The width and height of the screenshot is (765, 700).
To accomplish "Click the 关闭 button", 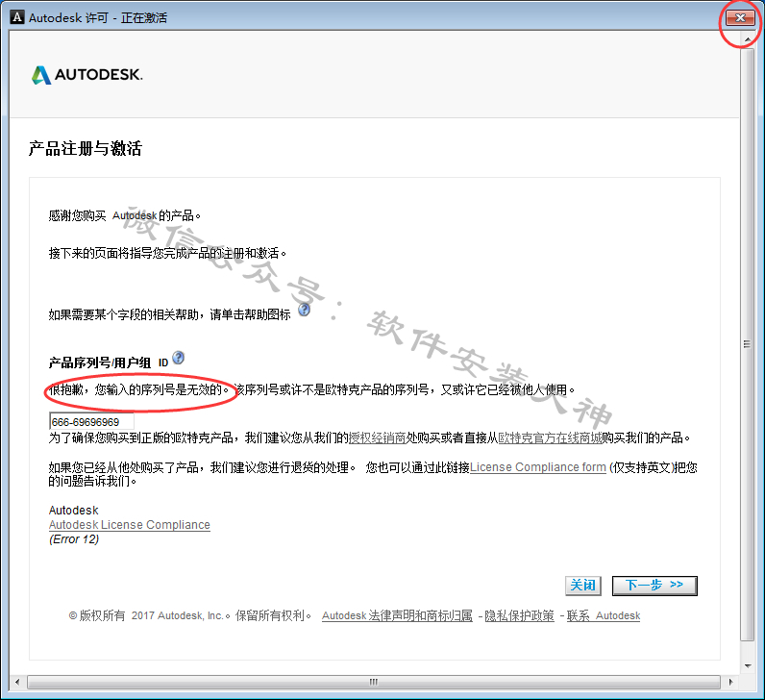I will [583, 586].
